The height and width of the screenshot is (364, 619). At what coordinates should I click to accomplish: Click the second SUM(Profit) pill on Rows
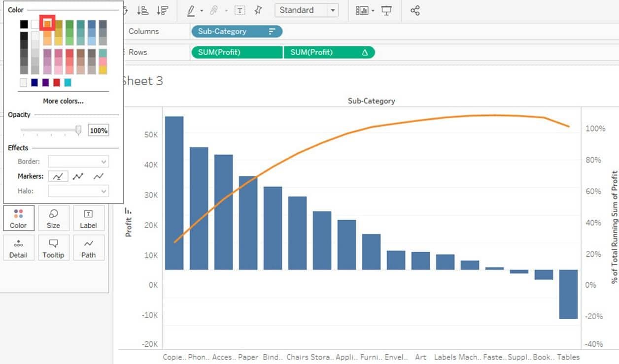(329, 52)
